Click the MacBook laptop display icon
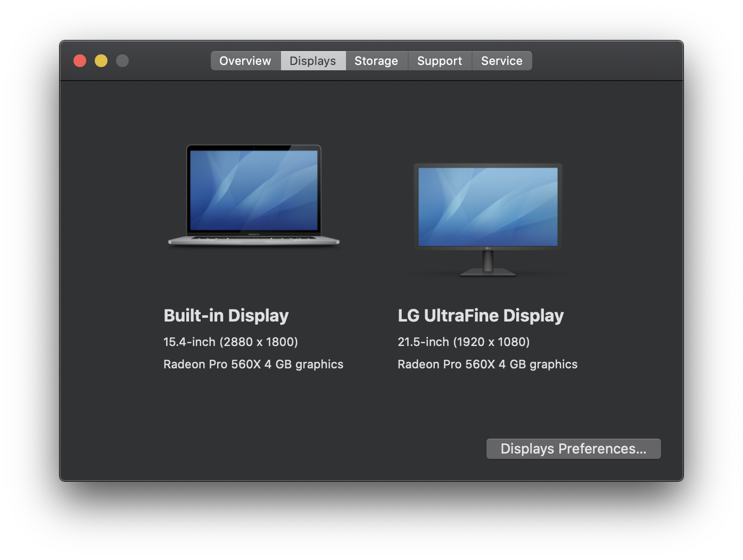This screenshot has width=743, height=560. pyautogui.click(x=253, y=194)
